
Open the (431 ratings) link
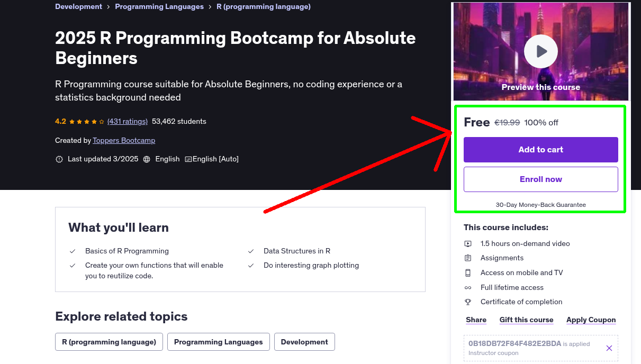coord(127,121)
